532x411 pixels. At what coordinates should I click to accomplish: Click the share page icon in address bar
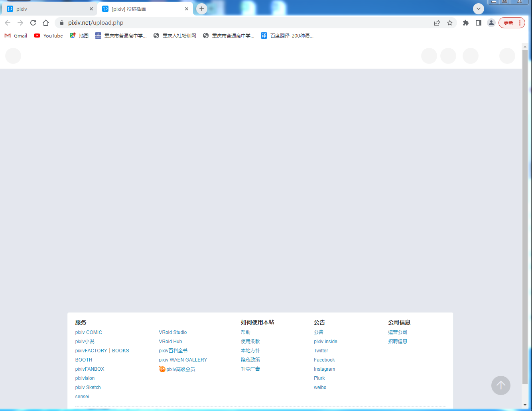437,23
